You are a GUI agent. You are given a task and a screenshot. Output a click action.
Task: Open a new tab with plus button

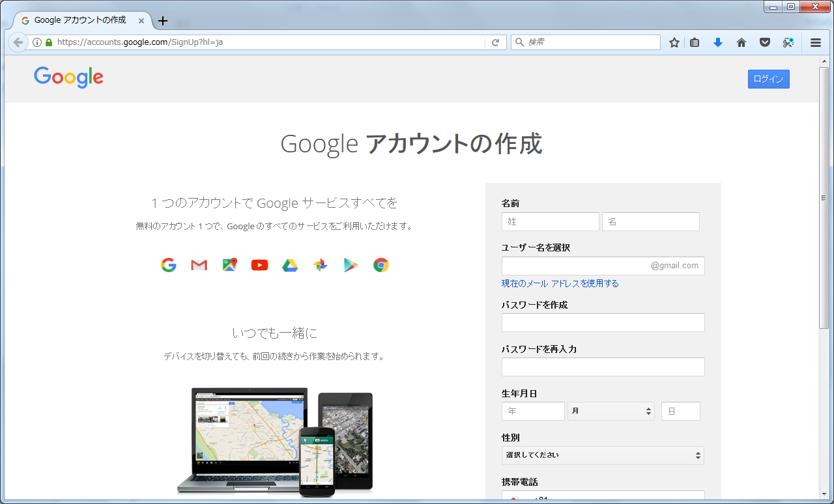pos(163,20)
